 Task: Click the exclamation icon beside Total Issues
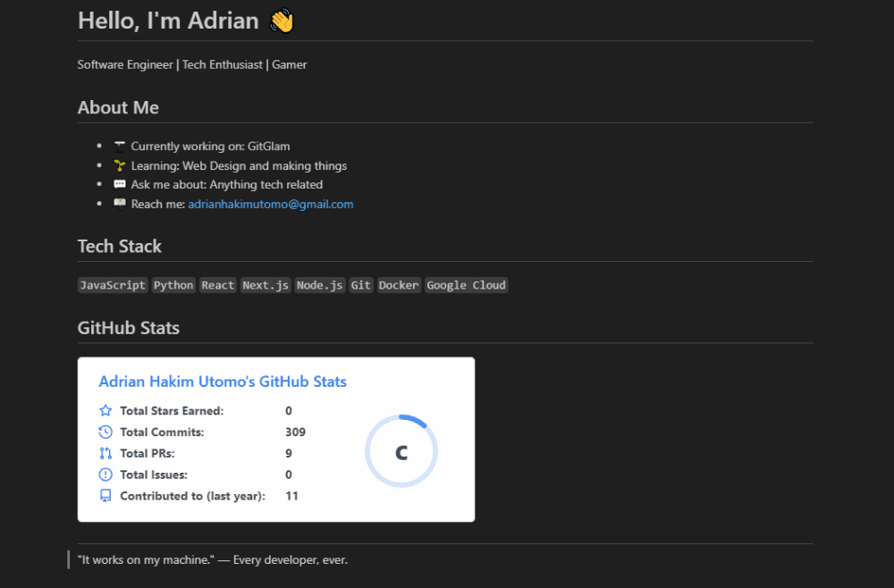(105, 475)
